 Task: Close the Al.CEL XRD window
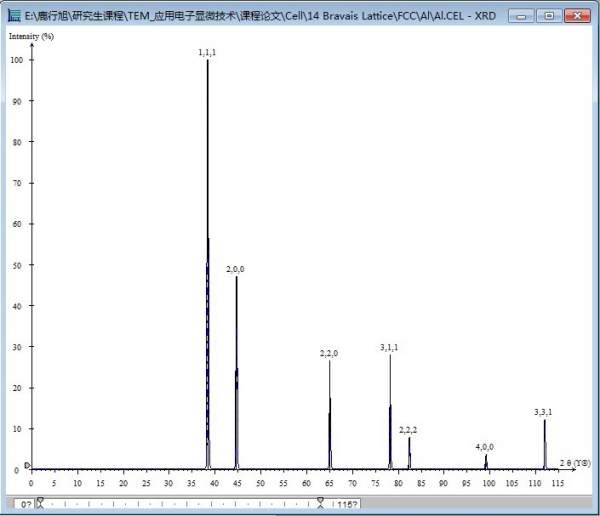(x=577, y=16)
